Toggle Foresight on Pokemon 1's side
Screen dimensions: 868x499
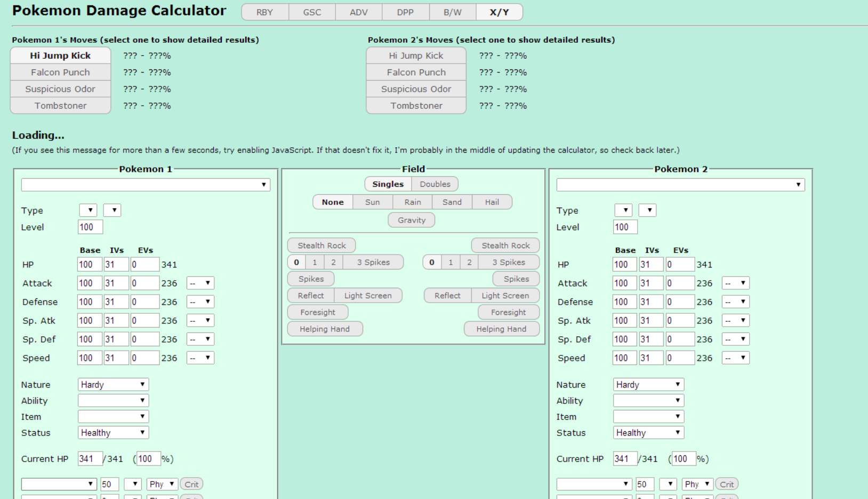coord(318,312)
